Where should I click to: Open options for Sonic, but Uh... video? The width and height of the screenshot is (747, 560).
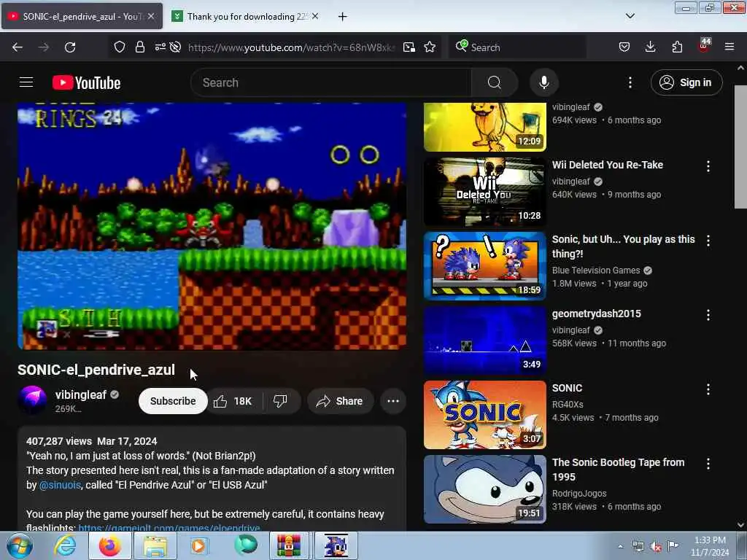pyautogui.click(x=708, y=241)
